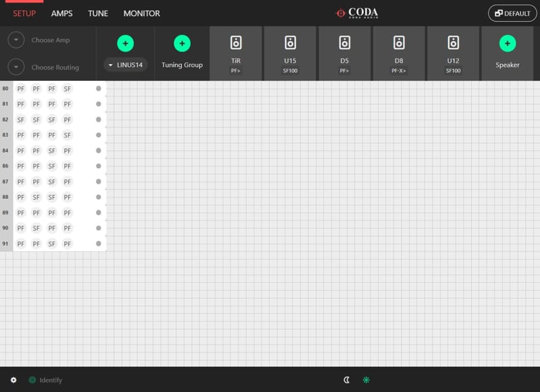Select the D5 speaker preset
Screen dimensions: 540x392
[344, 43]
